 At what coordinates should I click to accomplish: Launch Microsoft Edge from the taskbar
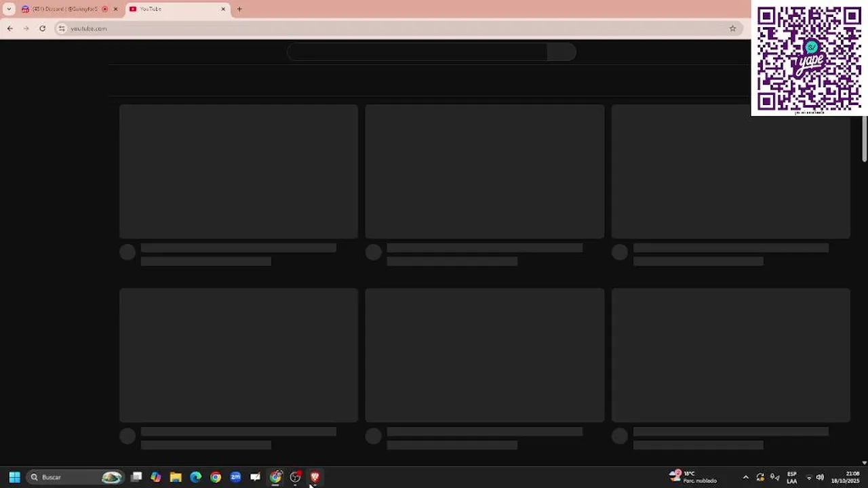(195, 477)
